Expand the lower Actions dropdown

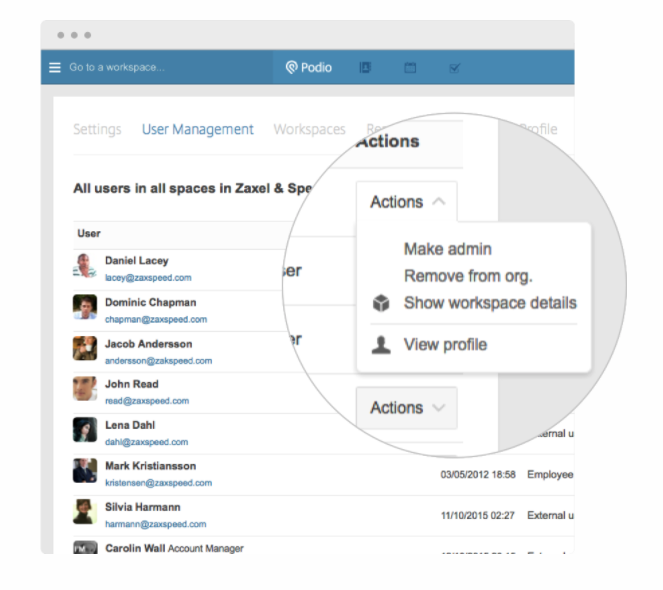point(407,408)
